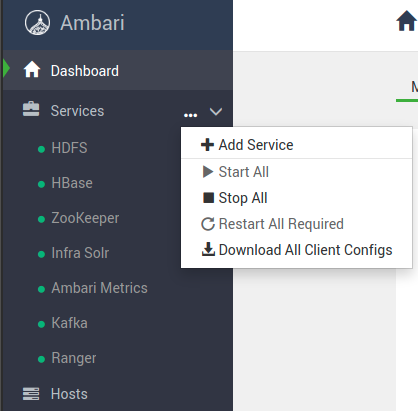Click the Services briefcase icon

(x=31, y=109)
